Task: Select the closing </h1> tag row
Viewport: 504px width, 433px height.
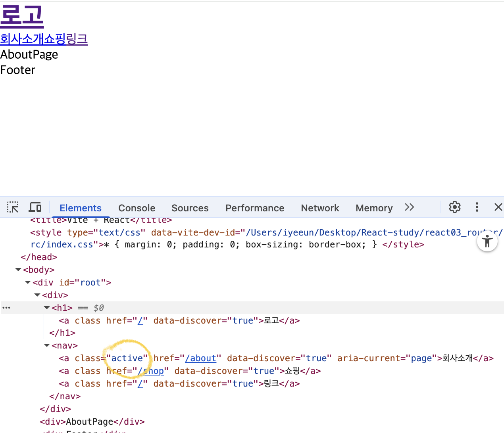Action: click(62, 333)
